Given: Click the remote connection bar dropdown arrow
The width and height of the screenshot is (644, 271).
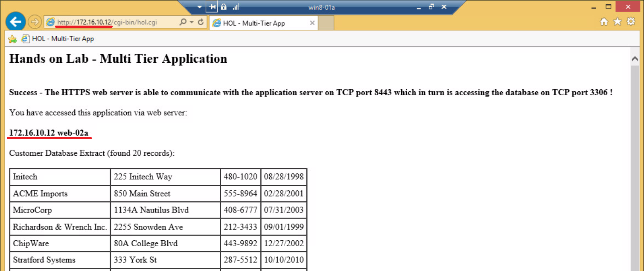Looking at the screenshot, I should click(199, 7).
